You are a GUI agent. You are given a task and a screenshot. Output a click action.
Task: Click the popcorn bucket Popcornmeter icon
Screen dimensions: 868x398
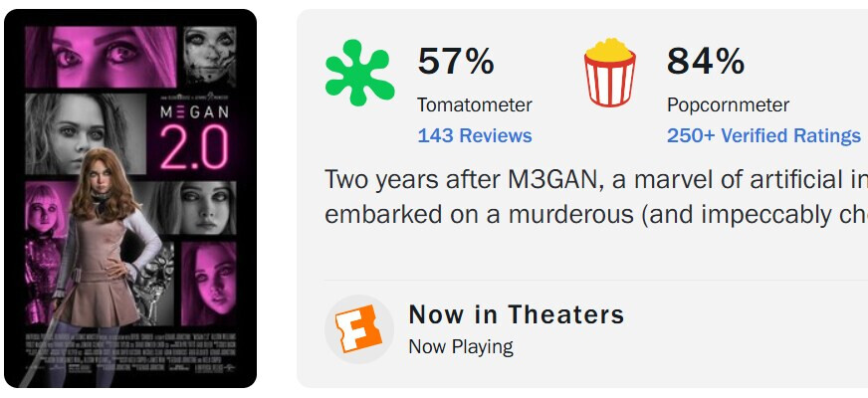[x=609, y=73]
